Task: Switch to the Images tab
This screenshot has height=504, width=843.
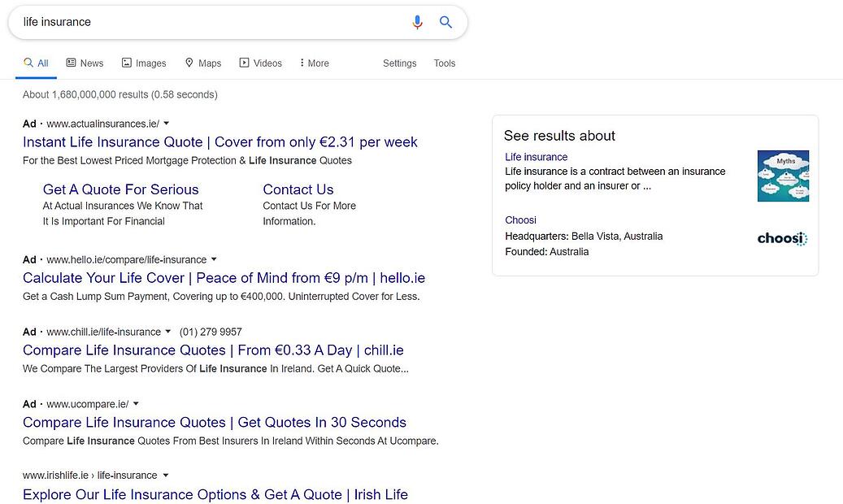Action: point(144,63)
